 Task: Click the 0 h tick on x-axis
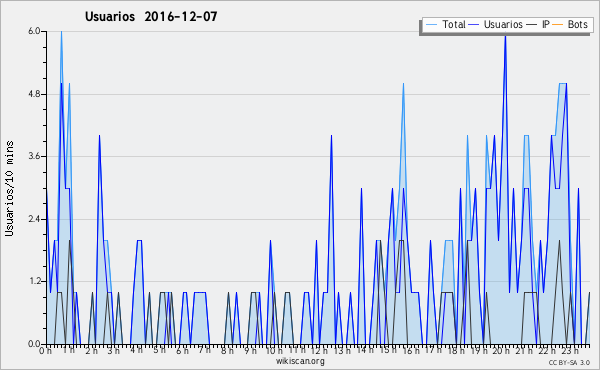coord(46,350)
